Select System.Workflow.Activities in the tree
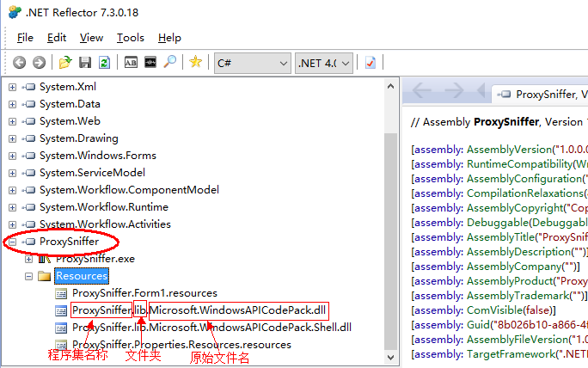This screenshot has height=368, width=588. [106, 224]
